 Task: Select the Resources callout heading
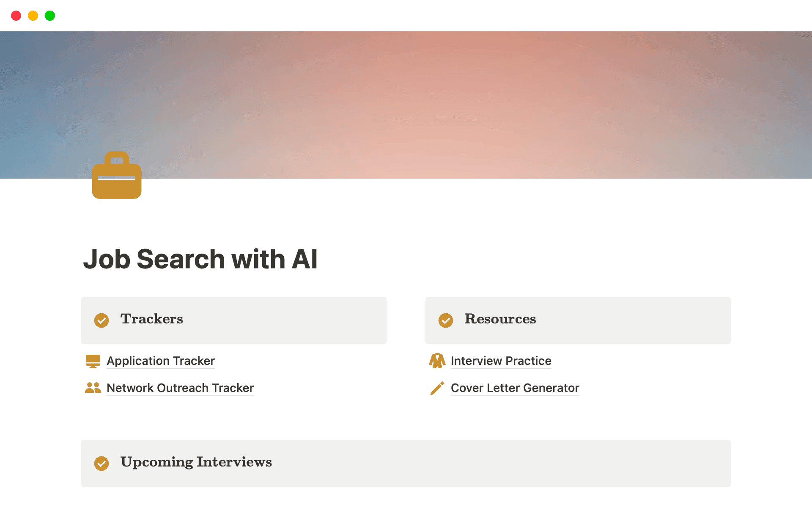pos(500,320)
